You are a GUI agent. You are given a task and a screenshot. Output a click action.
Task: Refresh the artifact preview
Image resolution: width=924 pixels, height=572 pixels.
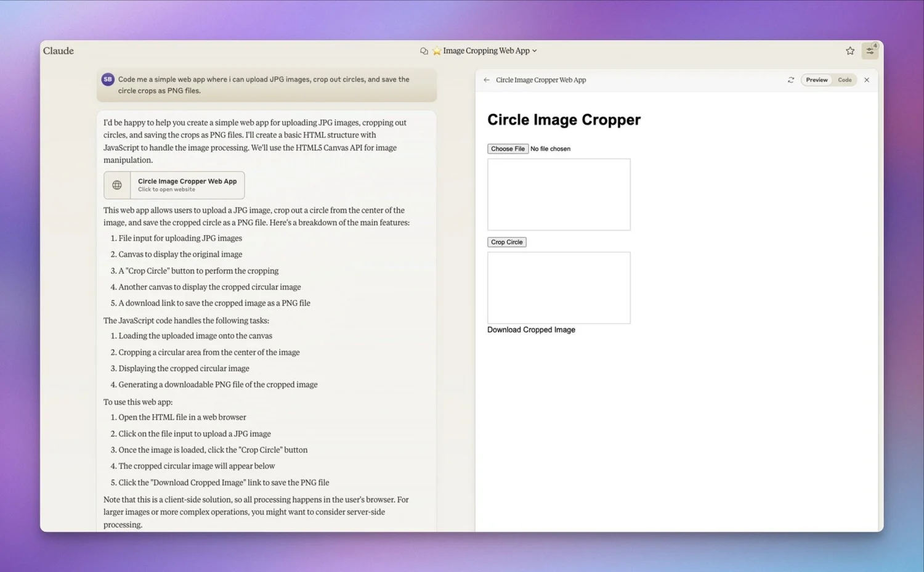(x=791, y=80)
